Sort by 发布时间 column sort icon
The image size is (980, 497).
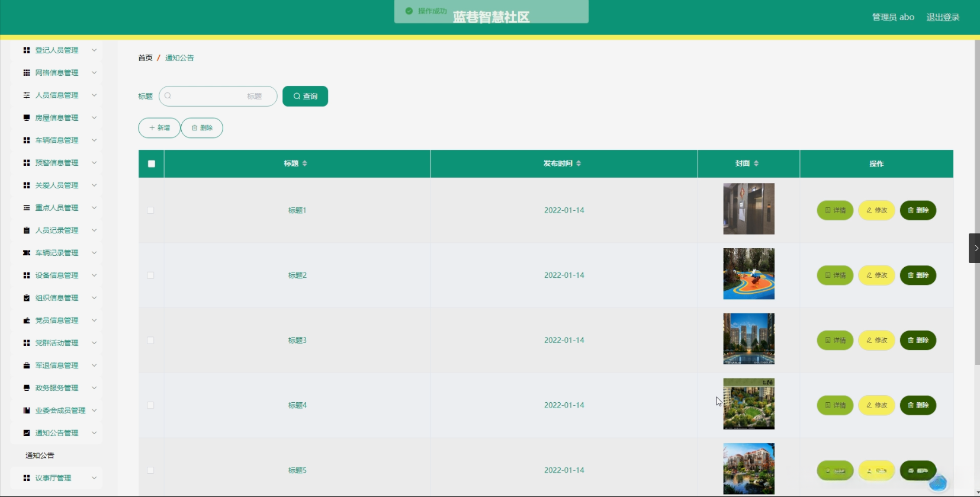tap(579, 163)
